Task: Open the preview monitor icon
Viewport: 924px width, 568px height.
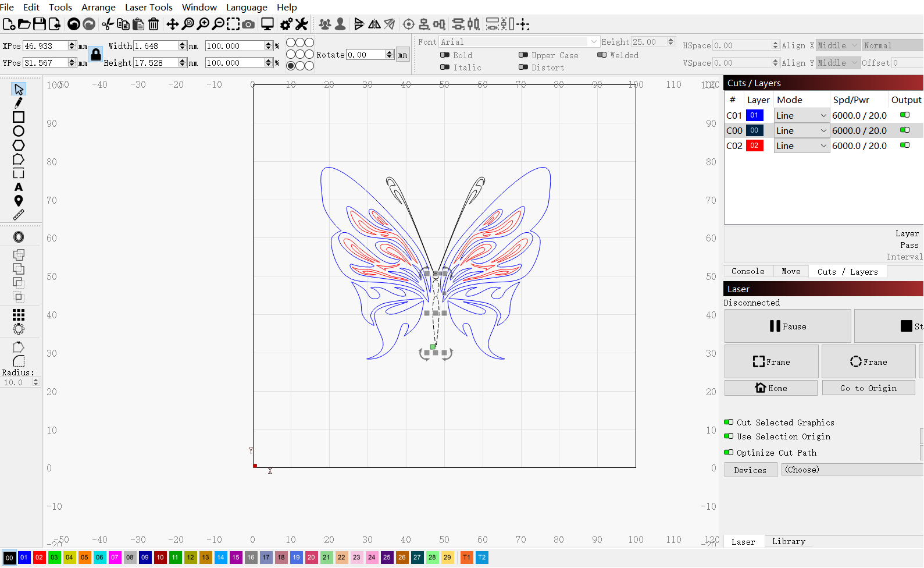Action: pos(267,24)
